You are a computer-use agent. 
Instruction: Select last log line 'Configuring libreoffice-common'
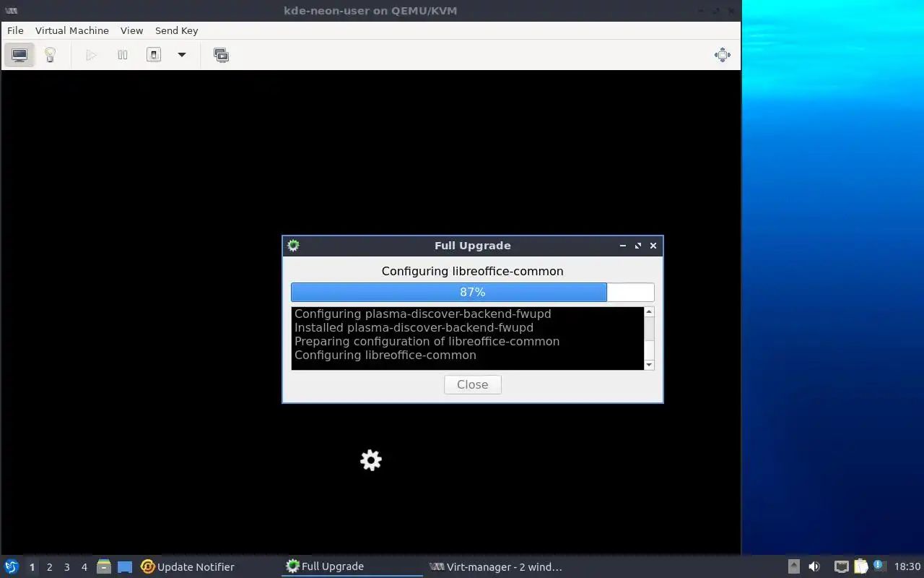[x=385, y=355]
